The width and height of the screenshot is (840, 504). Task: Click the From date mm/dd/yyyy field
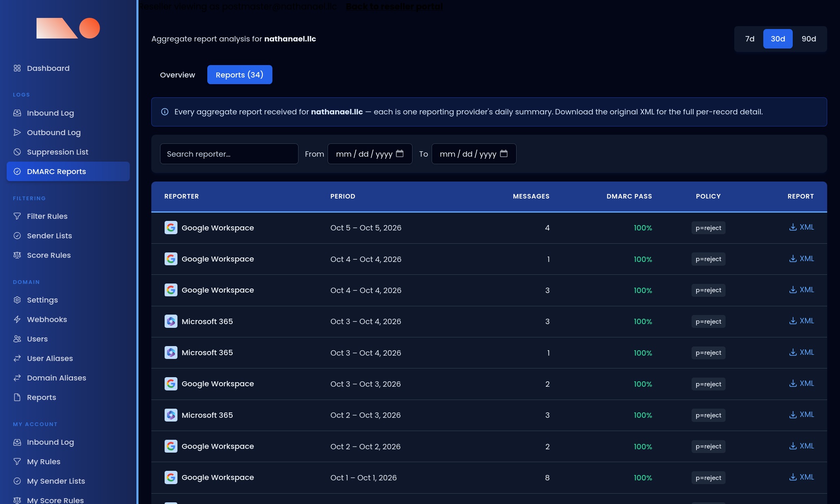[x=370, y=154]
